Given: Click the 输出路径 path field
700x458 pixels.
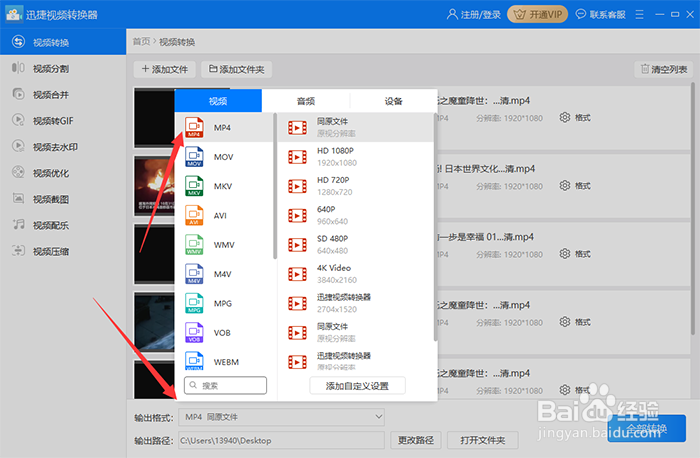Looking at the screenshot, I should coord(282,441).
